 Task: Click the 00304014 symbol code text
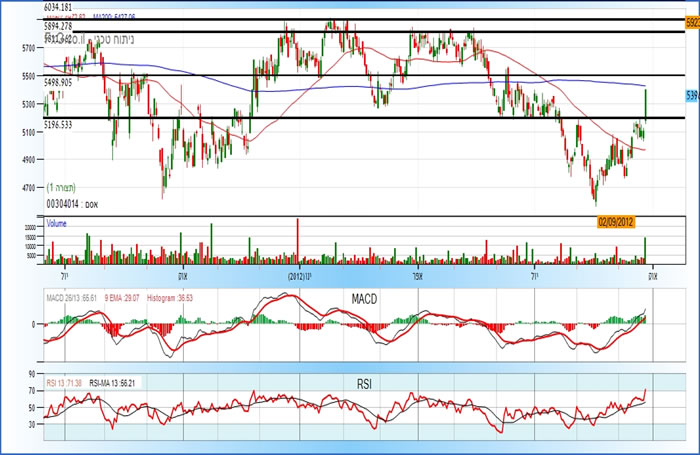[62, 202]
